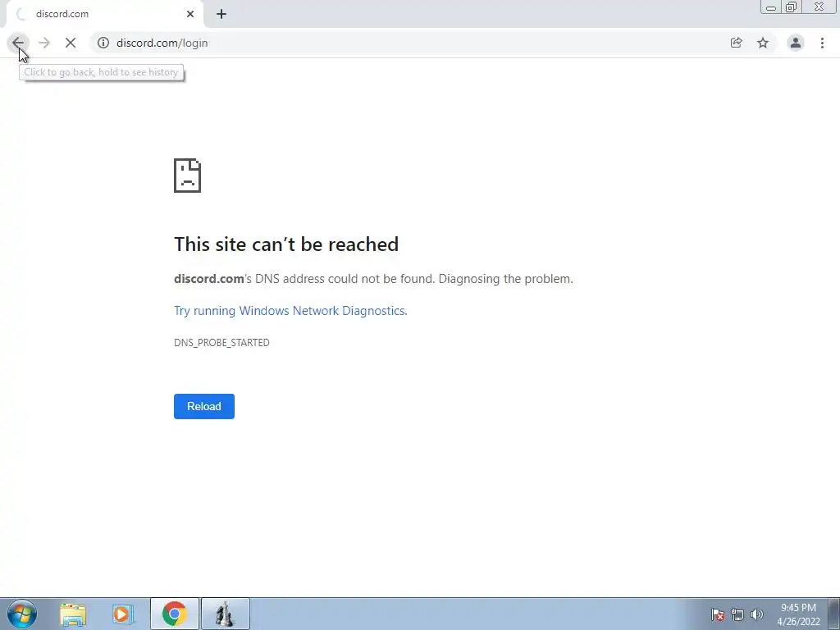This screenshot has width=840, height=630.
Task: Click the sad page error icon
Action: [188, 176]
